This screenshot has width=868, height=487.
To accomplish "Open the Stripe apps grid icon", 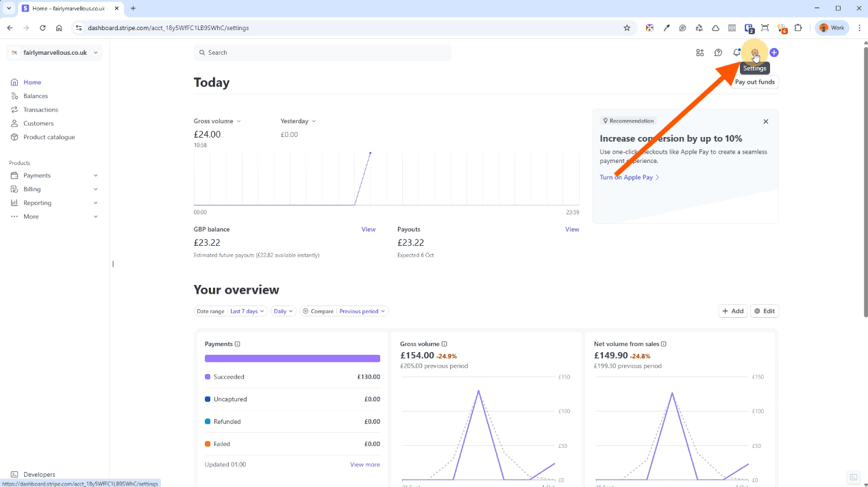I will pyautogui.click(x=699, y=53).
